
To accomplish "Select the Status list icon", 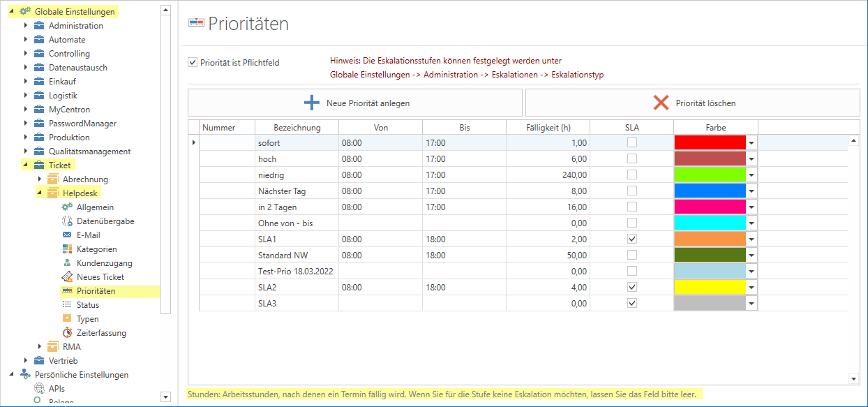I will (67, 305).
